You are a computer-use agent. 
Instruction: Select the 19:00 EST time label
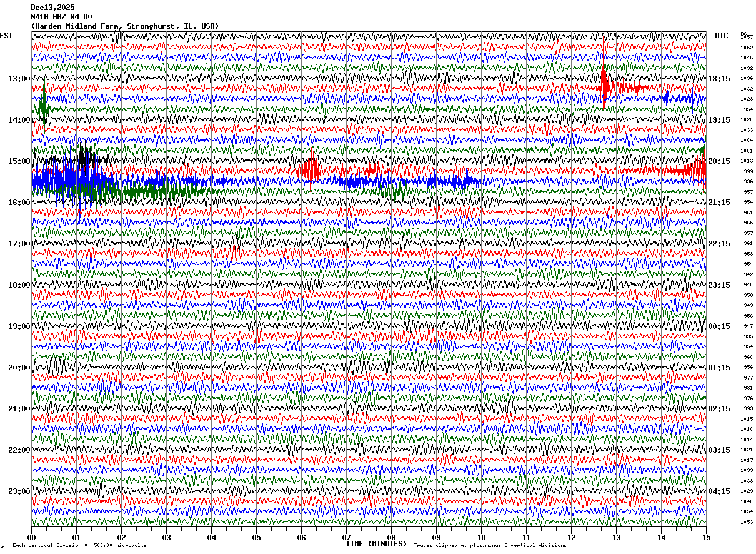[x=19, y=326]
